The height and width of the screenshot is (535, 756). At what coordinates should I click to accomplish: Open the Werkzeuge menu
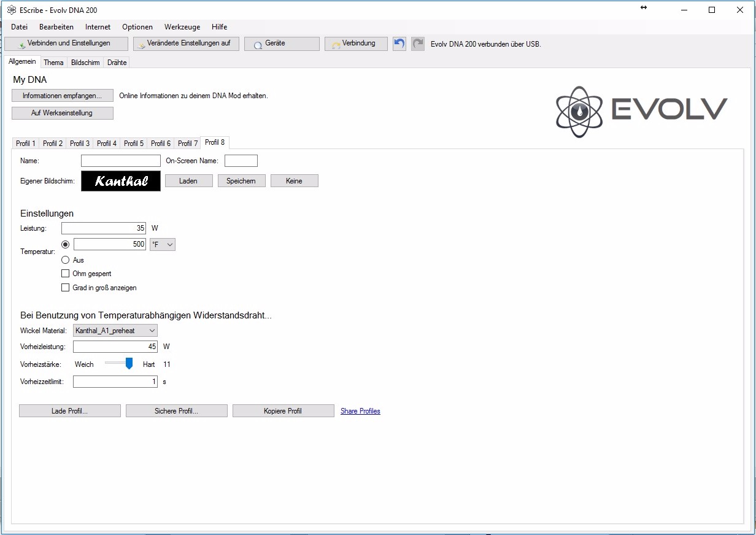(182, 27)
